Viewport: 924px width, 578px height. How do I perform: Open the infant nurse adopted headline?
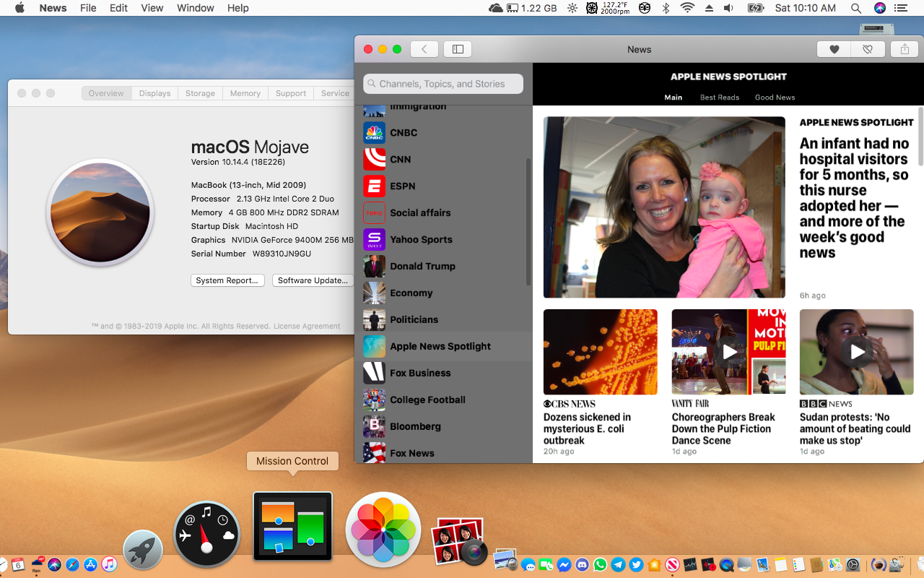point(854,198)
